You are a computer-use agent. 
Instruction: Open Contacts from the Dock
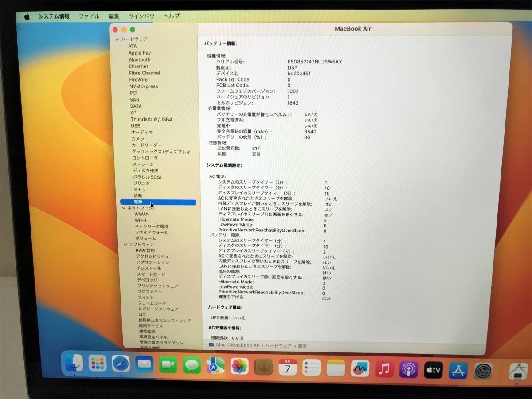pos(264,367)
